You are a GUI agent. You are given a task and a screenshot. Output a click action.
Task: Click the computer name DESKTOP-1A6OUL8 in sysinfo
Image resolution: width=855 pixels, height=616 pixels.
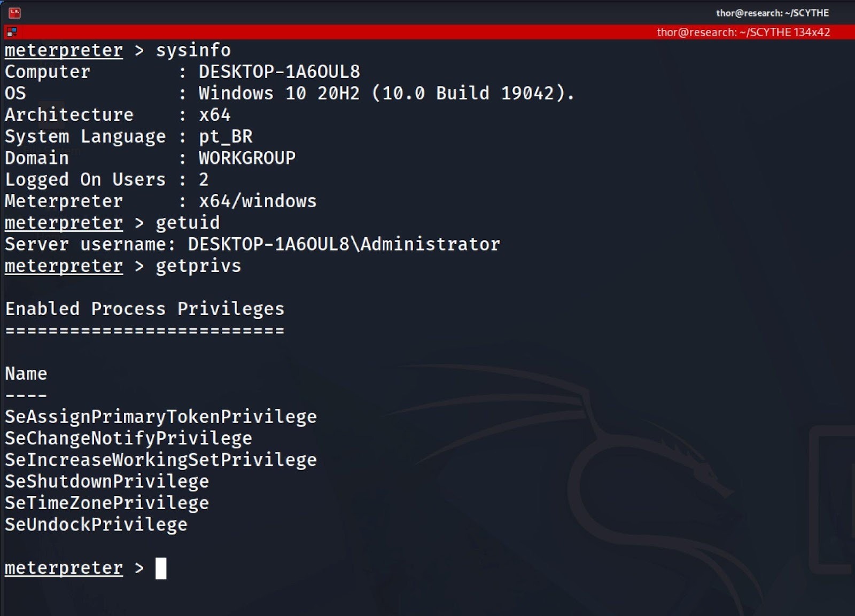pos(279,72)
